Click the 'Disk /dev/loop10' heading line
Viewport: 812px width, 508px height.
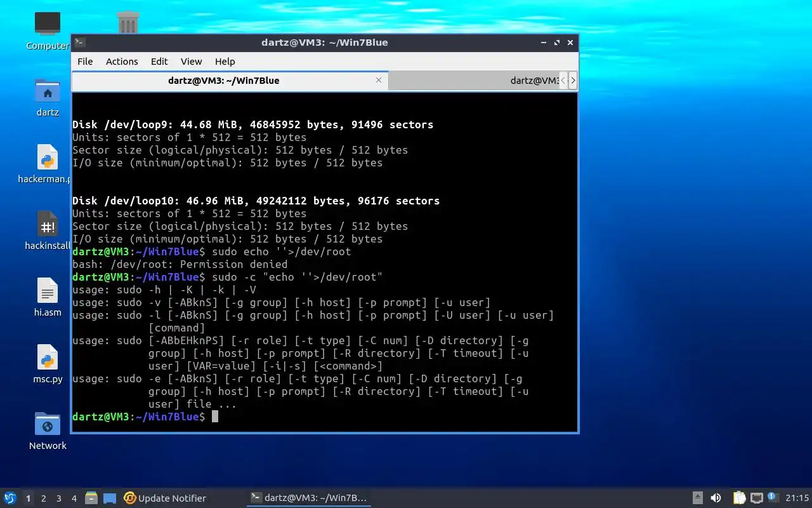point(256,201)
